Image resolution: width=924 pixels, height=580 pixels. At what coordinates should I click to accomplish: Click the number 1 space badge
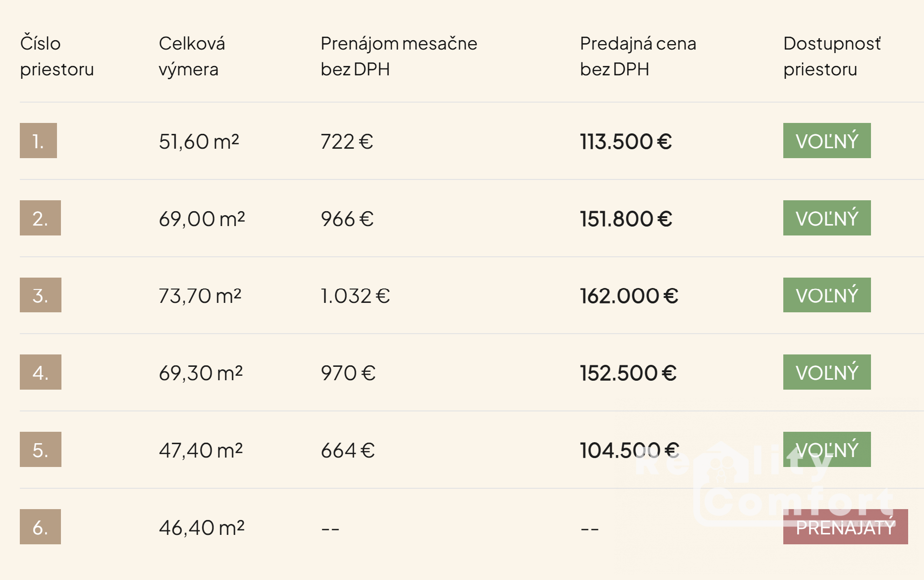pyautogui.click(x=38, y=141)
